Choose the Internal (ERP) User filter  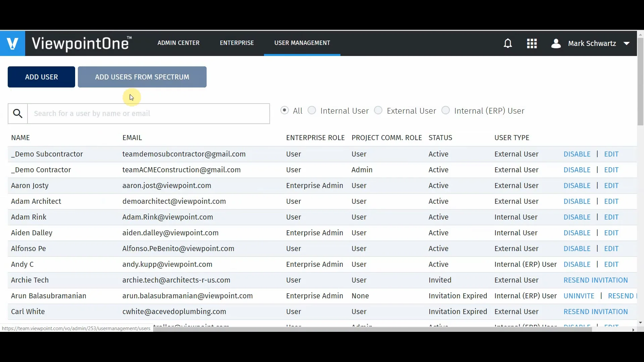(x=446, y=110)
